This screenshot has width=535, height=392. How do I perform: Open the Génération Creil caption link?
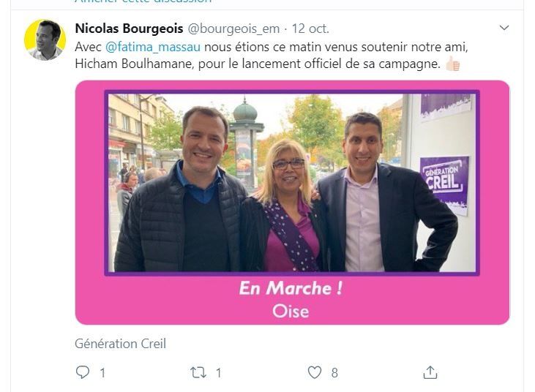coord(121,344)
